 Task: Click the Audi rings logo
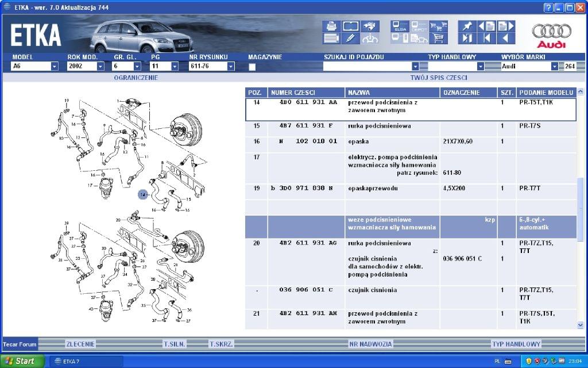(x=551, y=36)
